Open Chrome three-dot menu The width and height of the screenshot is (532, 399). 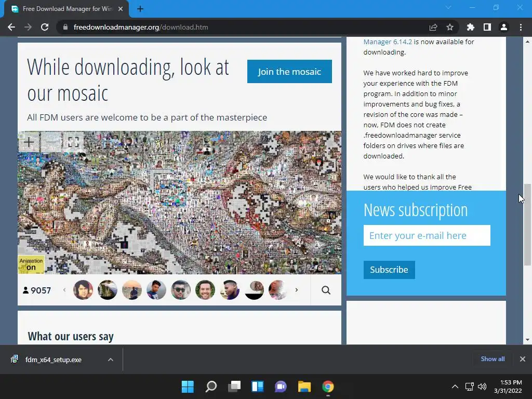pyautogui.click(x=521, y=27)
